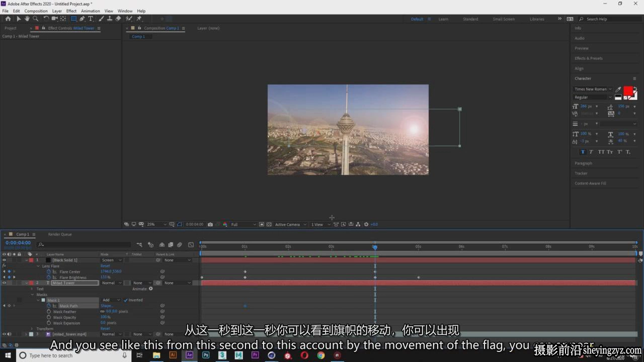Toggle All Caps (TT) in Character panel

(x=601, y=152)
